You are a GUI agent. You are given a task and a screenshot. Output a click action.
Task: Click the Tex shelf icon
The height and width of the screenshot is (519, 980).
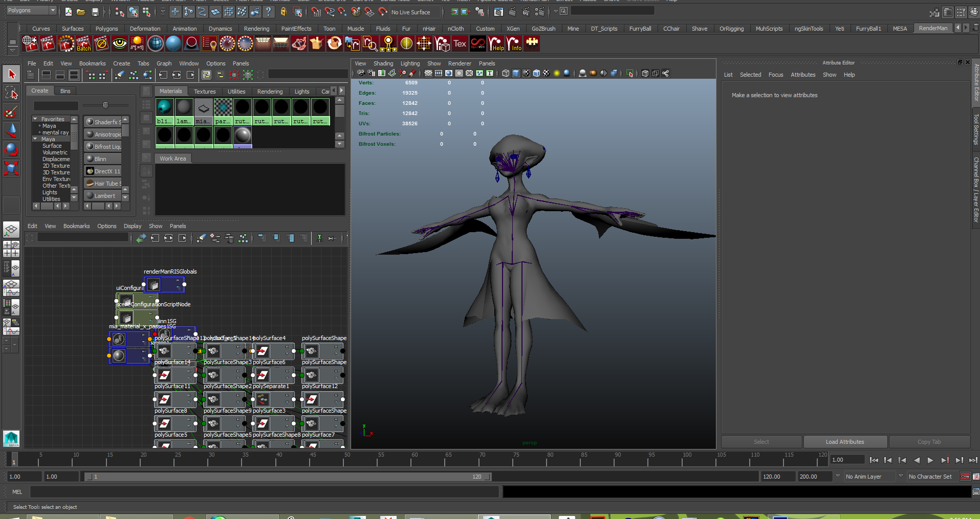pos(460,44)
